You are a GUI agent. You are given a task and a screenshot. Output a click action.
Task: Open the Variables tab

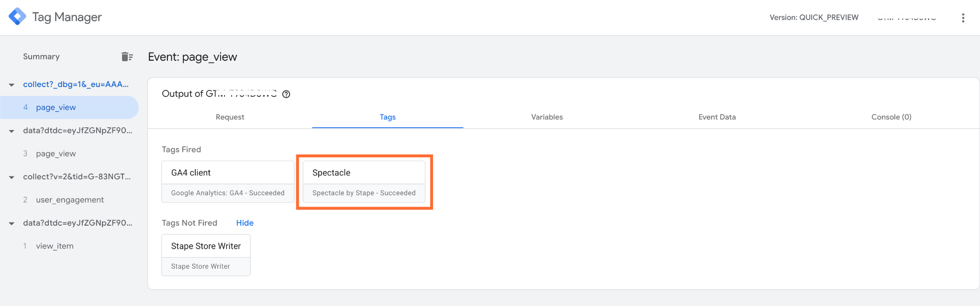(547, 117)
